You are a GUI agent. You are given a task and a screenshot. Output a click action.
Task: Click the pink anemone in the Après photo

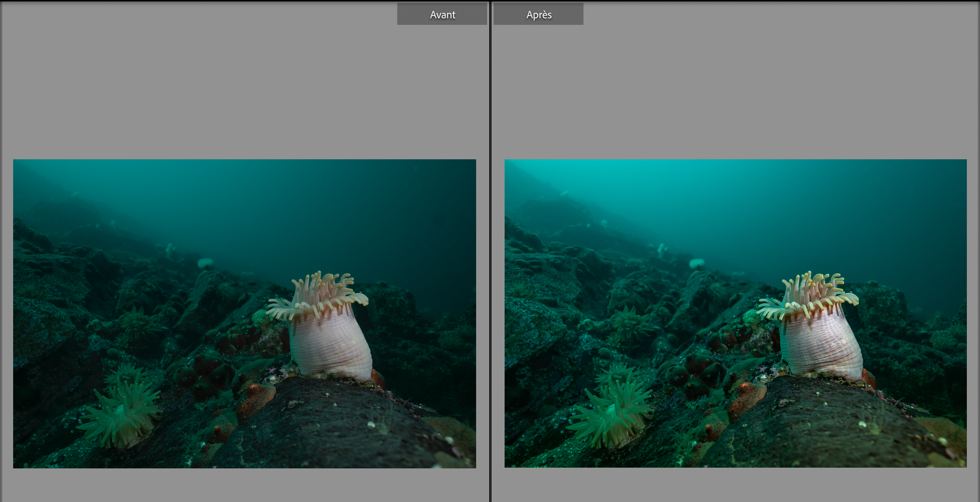click(x=821, y=345)
